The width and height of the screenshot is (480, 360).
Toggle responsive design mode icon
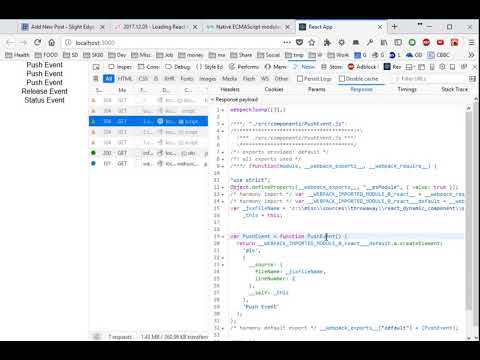[432, 67]
